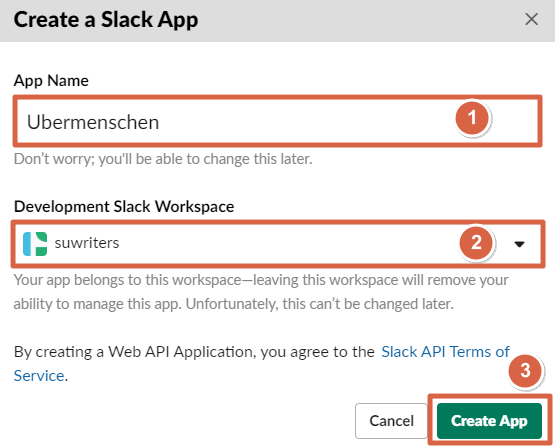This screenshot has height=447, width=555.
Task: Close the Create a Slack App dialog
Action: [x=531, y=19]
